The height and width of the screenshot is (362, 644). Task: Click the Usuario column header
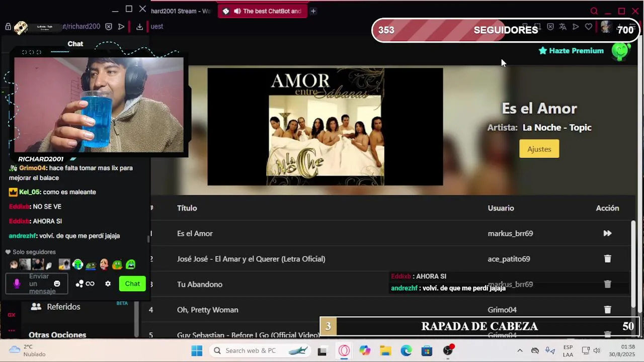(501, 208)
